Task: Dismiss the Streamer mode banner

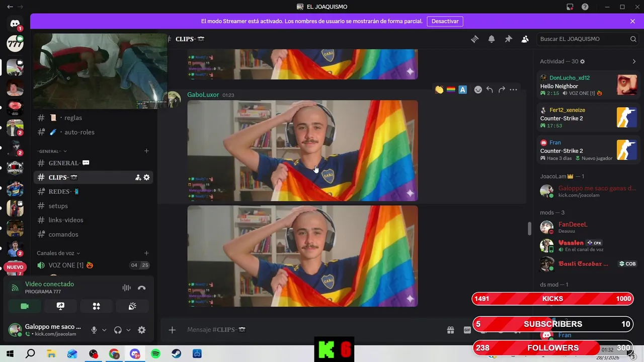Action: [632, 21]
